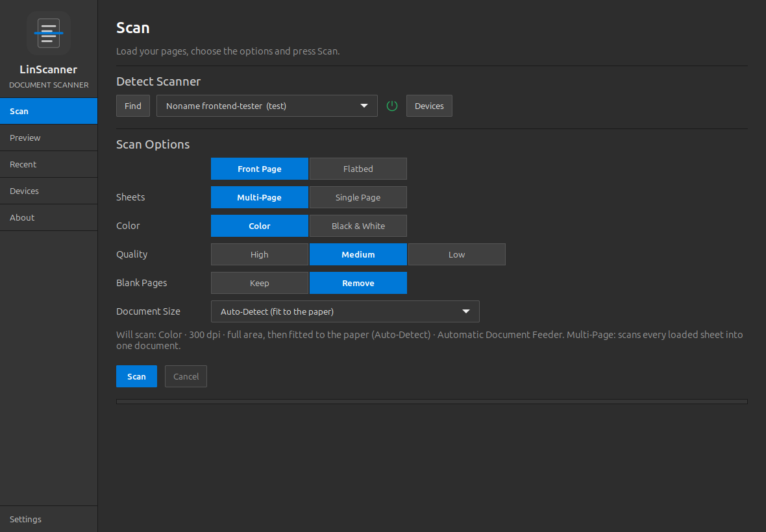Open Settings at the sidebar bottom

tap(49, 519)
